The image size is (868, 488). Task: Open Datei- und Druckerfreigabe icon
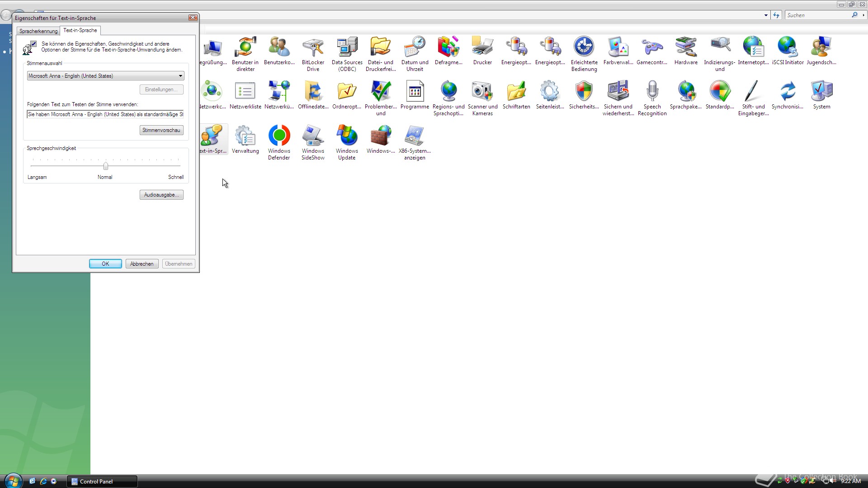[381, 54]
